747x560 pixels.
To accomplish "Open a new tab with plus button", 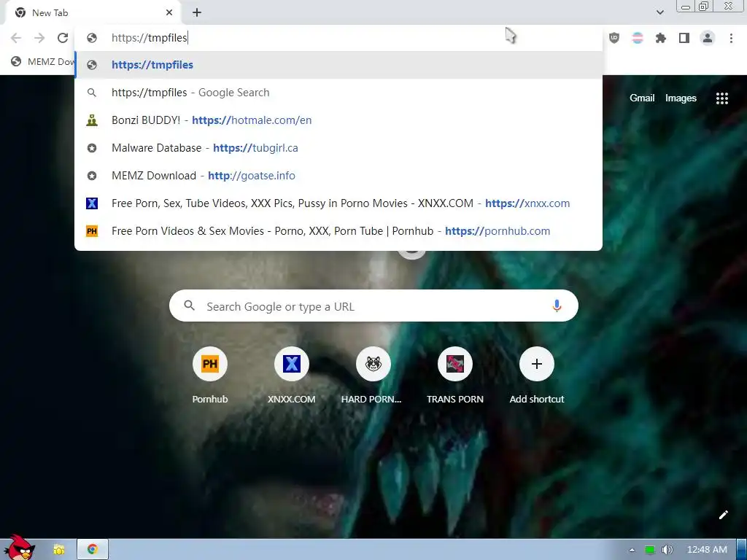I will pyautogui.click(x=197, y=12).
